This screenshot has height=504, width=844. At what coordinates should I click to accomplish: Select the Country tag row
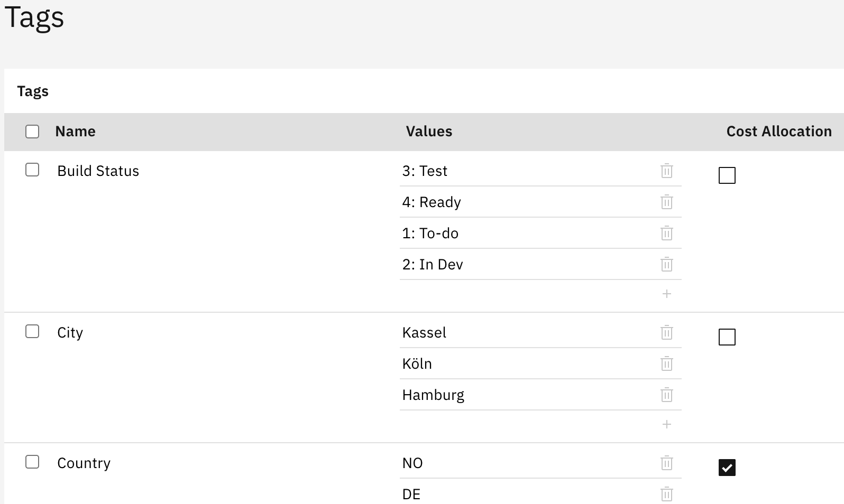32,462
